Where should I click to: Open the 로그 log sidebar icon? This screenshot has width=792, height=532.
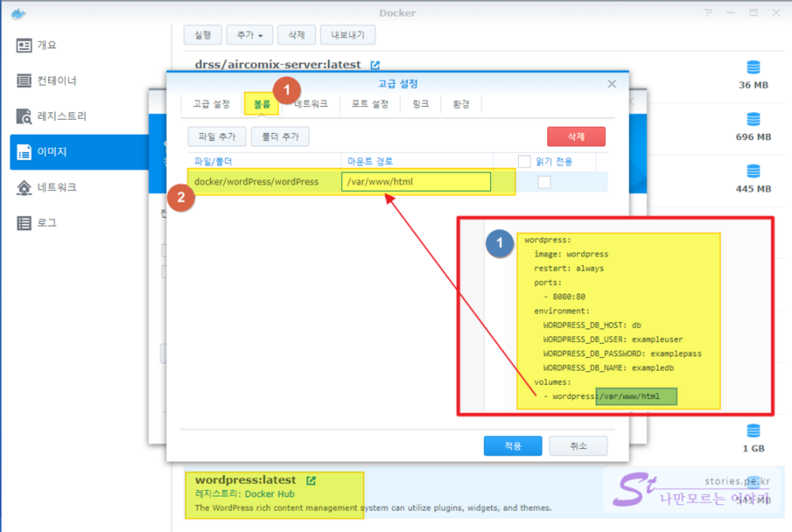24,223
